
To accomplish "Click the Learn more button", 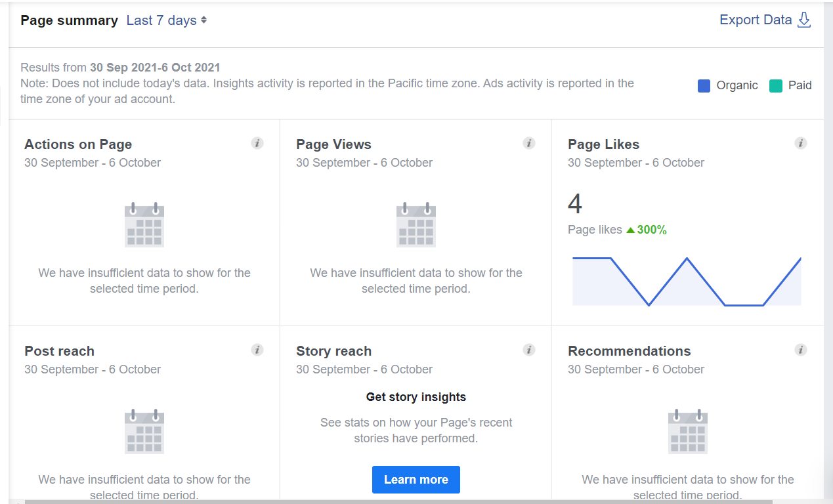I will click(x=416, y=480).
